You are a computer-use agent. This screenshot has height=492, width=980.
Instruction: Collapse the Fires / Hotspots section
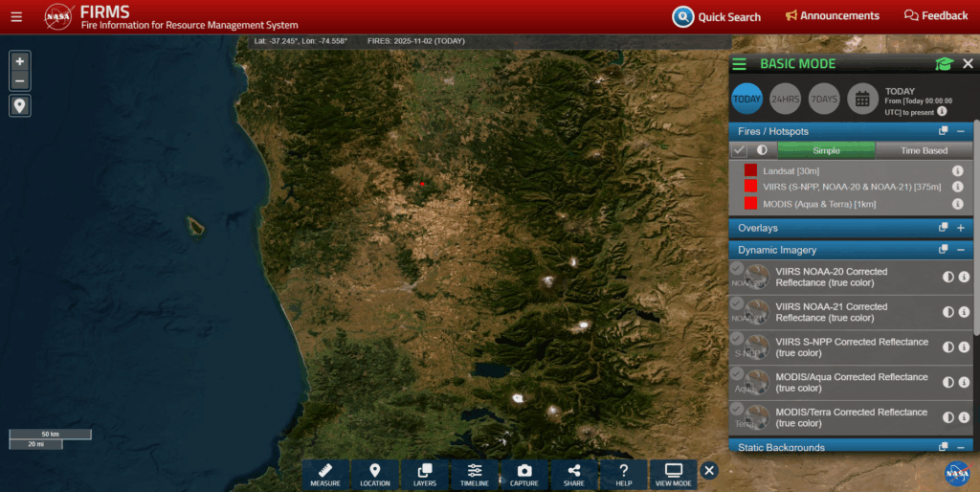(960, 131)
